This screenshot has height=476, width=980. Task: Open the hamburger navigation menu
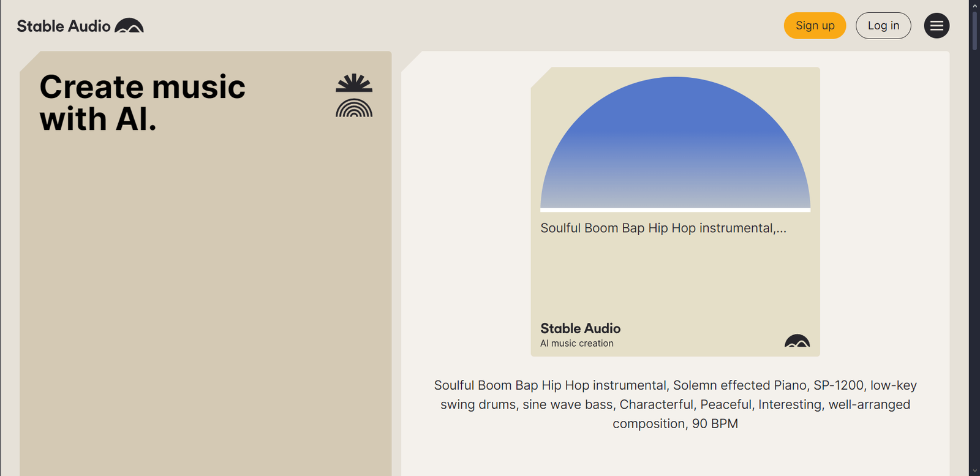937,25
